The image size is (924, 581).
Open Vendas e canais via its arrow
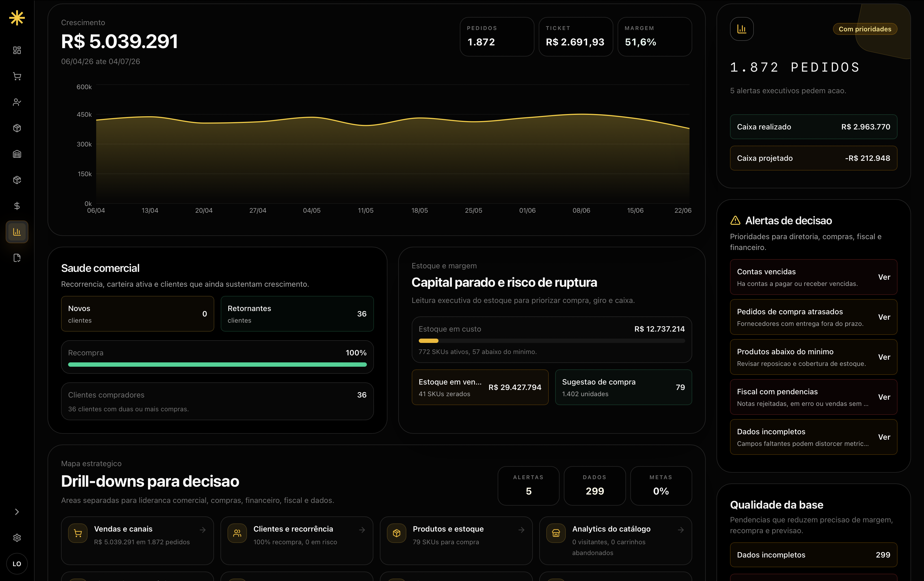(x=203, y=530)
